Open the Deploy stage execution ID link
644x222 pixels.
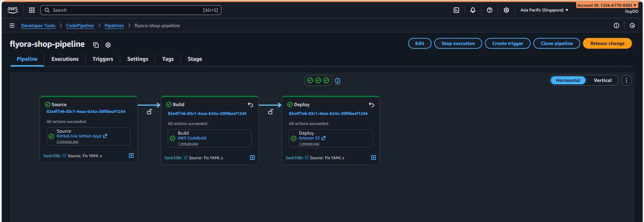[x=328, y=114]
